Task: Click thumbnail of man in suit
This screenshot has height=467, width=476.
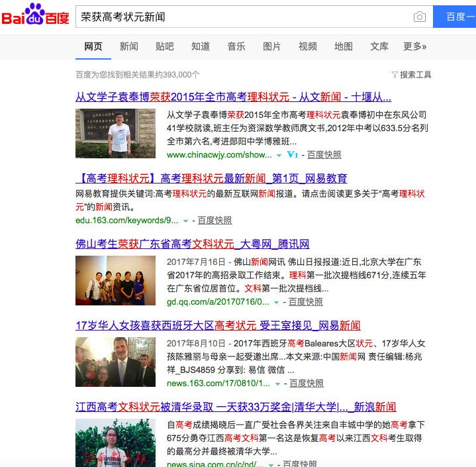Action: coord(115,362)
